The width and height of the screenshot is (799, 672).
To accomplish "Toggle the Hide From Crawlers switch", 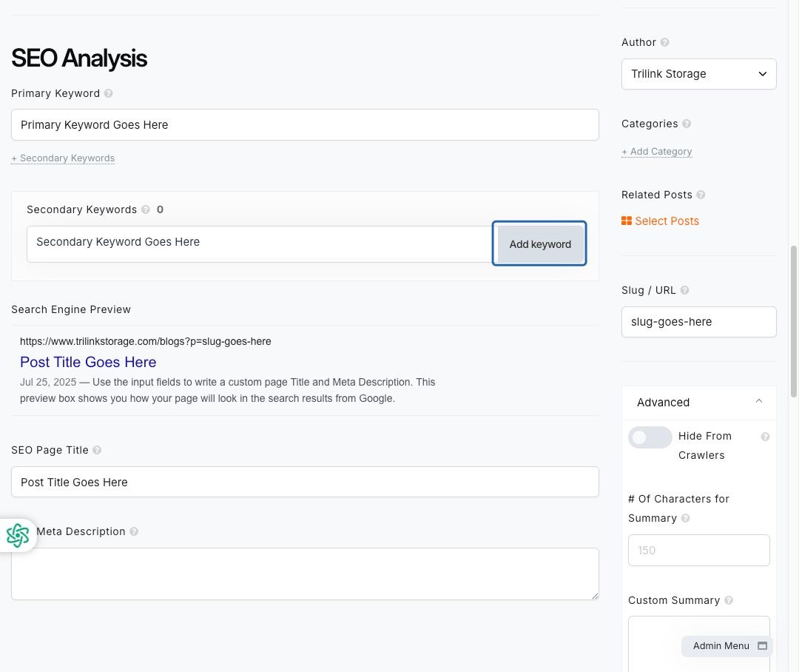I will 650,437.
